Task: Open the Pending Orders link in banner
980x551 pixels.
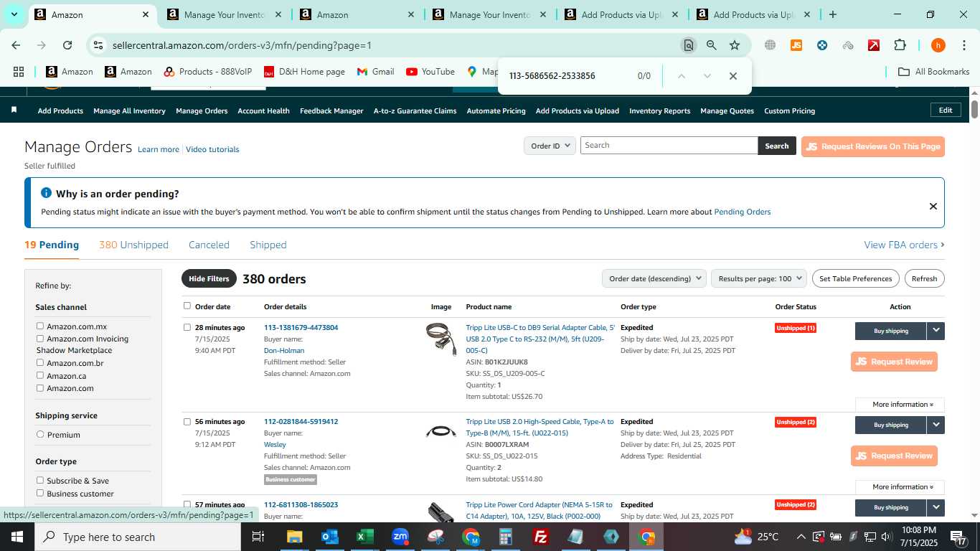Action: tap(742, 212)
